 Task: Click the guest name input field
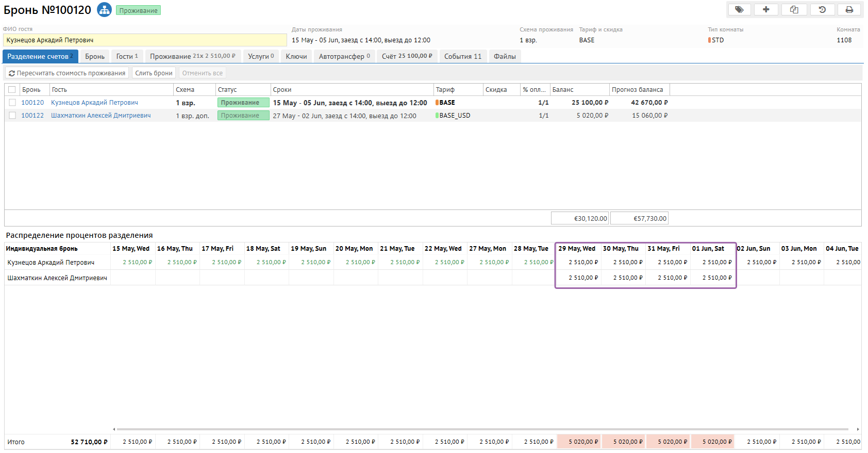[x=144, y=40]
